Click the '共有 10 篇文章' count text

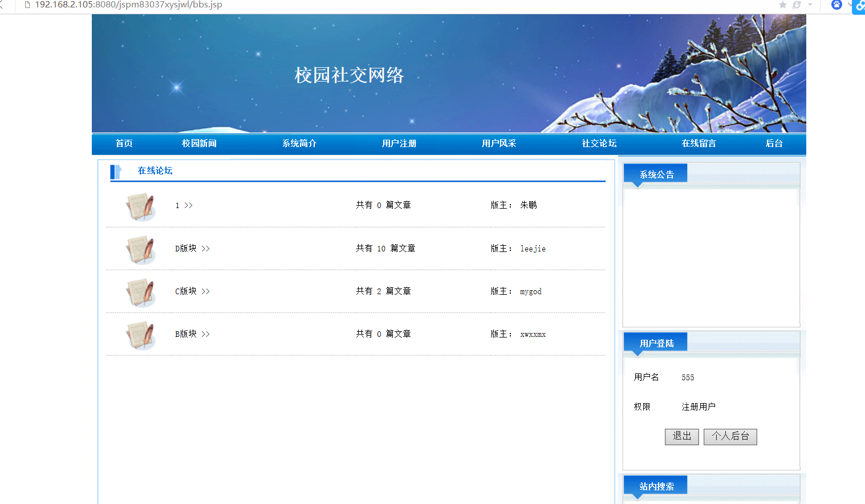385,249
